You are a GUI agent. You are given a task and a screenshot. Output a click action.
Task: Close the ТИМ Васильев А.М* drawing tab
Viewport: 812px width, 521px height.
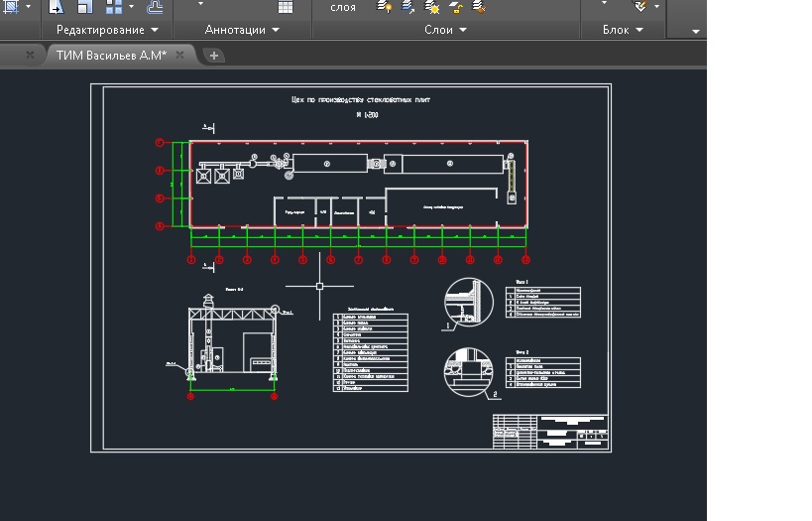(x=179, y=55)
